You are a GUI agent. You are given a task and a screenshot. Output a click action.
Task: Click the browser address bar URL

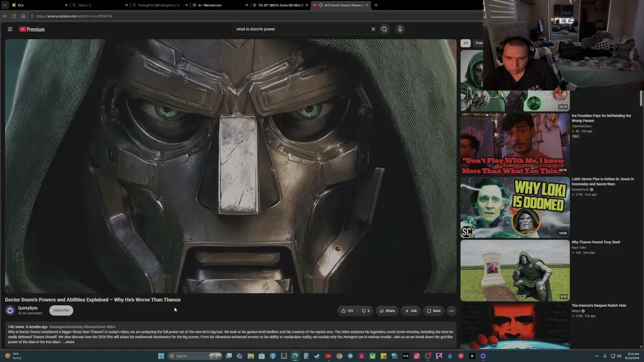coord(74,16)
